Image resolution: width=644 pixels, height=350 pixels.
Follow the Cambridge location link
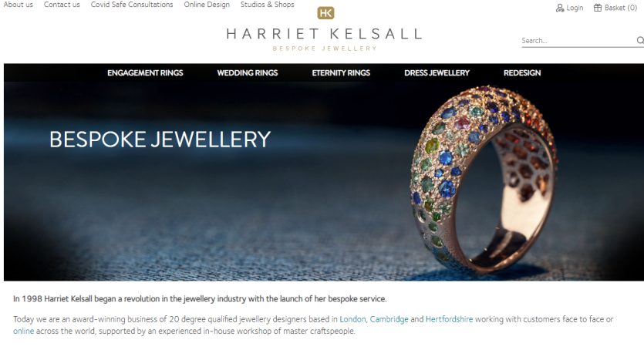pyautogui.click(x=389, y=319)
